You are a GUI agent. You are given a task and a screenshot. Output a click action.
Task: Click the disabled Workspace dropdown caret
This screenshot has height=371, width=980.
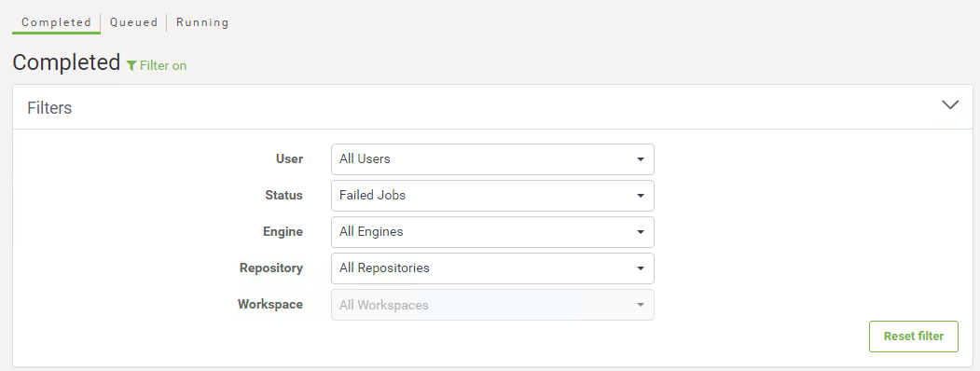[640, 305]
